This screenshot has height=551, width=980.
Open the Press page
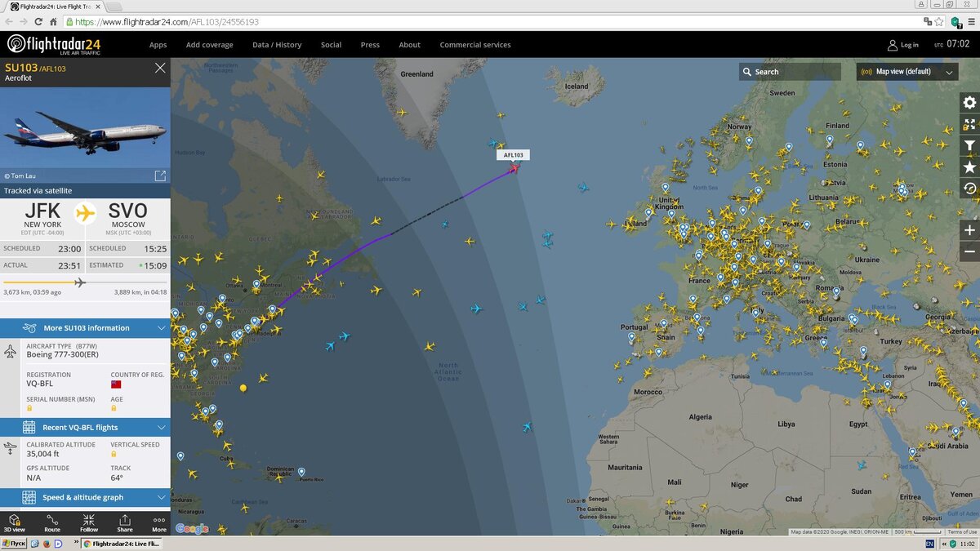pos(370,45)
